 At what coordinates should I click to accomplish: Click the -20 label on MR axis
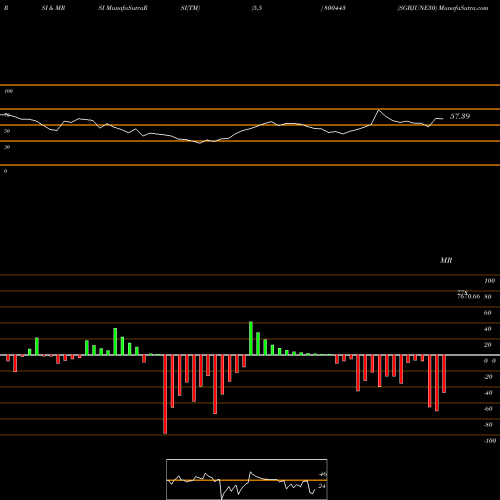[488, 377]
